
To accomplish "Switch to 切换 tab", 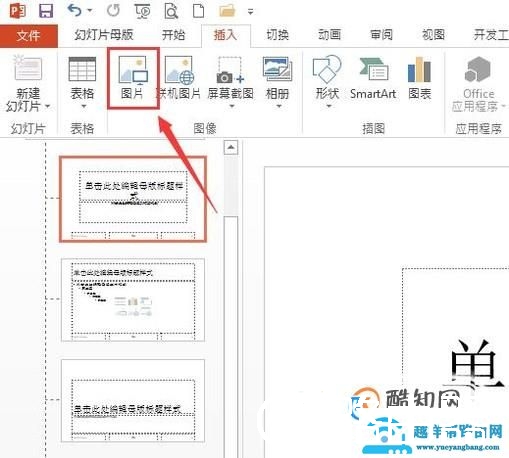I will click(x=278, y=35).
